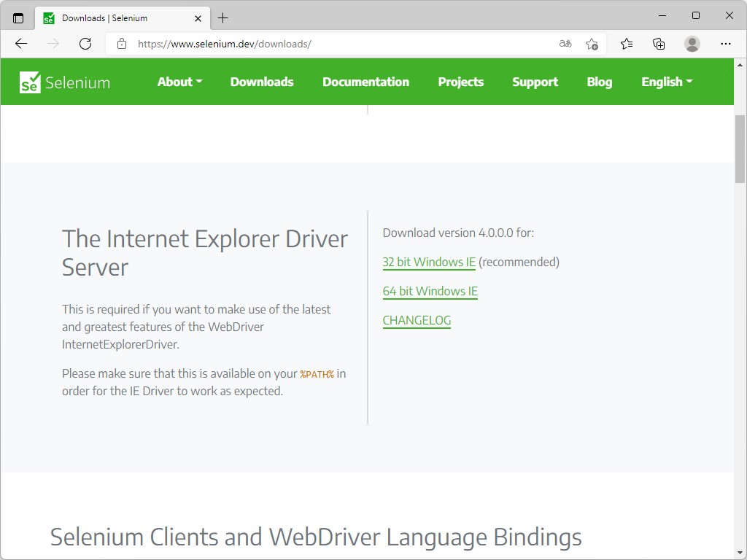Open the tab actions menu icon
Image resolution: width=747 pixels, height=560 pixels.
[18, 16]
